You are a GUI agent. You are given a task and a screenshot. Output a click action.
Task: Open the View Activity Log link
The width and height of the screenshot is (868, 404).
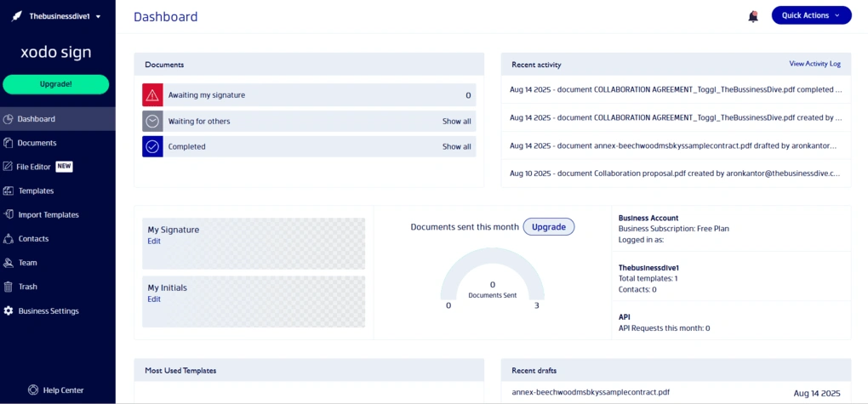pos(814,64)
